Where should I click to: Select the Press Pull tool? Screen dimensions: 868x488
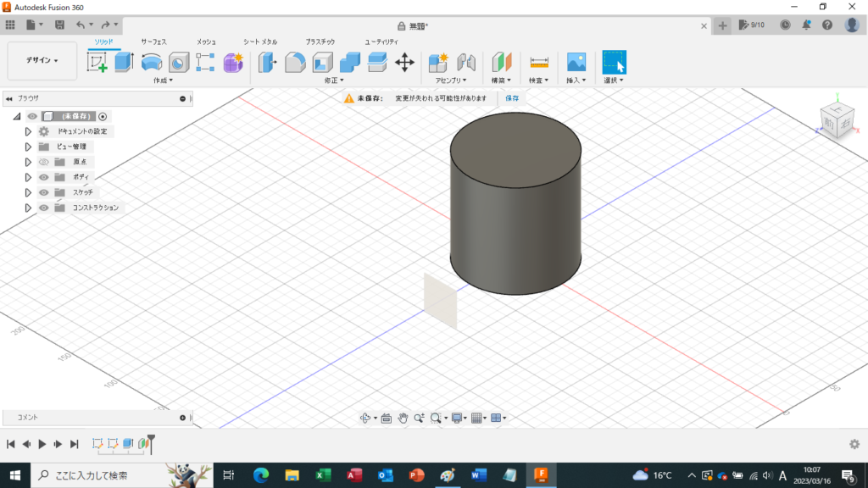(x=267, y=62)
